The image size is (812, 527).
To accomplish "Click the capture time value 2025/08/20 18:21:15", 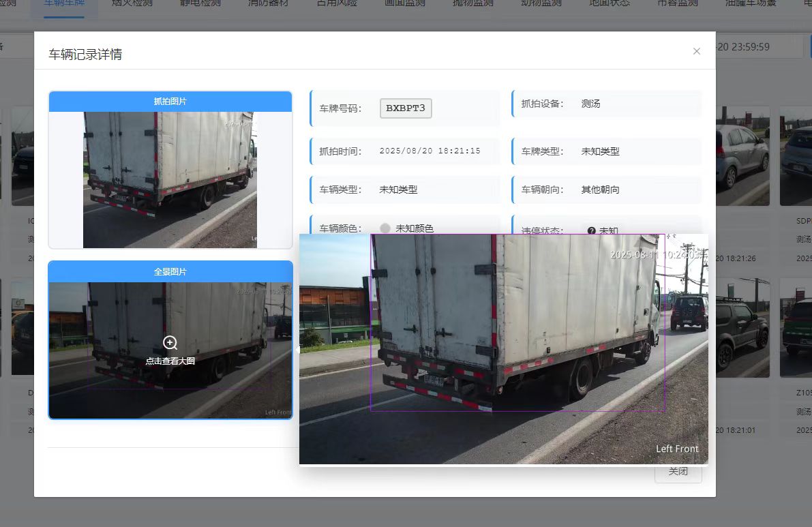I will pyautogui.click(x=430, y=151).
